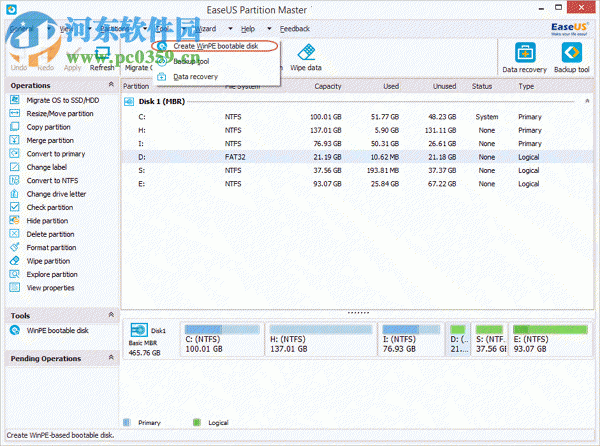Collapse the Disk 1 partition group
Image resolution: width=600 pixels, height=446 pixels.
point(587,101)
